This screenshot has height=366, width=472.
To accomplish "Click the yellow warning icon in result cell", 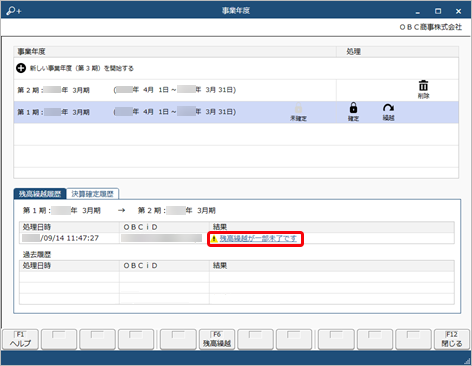I will pyautogui.click(x=214, y=239).
